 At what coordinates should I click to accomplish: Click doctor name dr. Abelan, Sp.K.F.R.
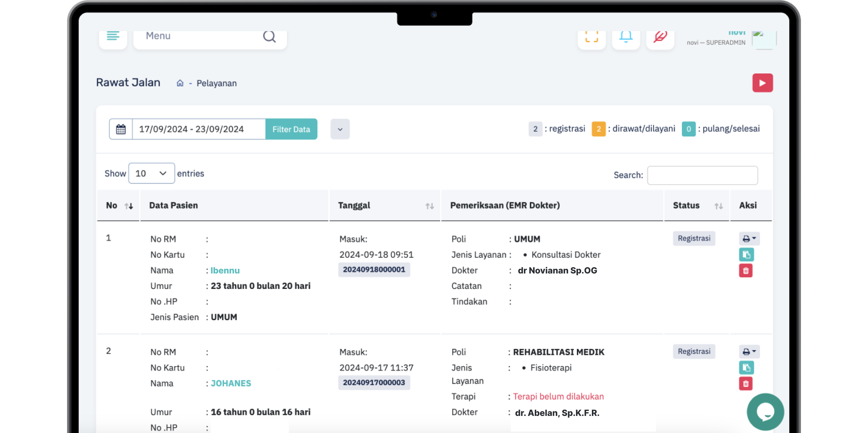pyautogui.click(x=557, y=413)
